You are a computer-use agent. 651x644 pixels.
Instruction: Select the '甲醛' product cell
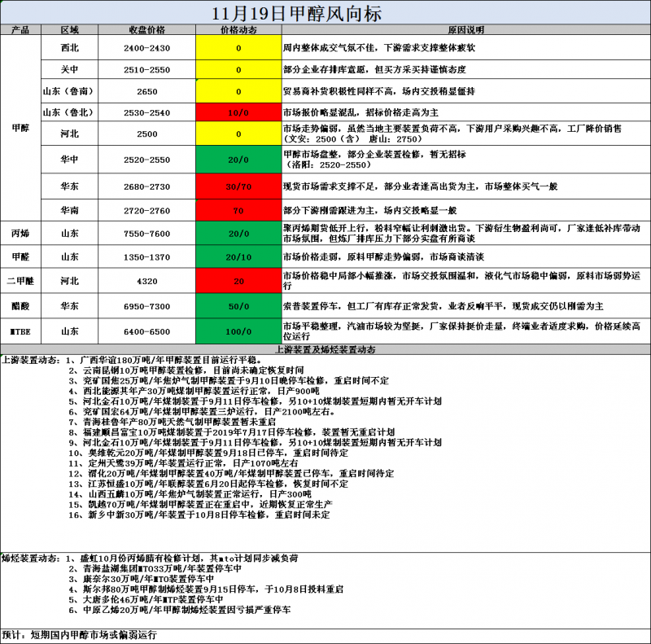pos(21,256)
